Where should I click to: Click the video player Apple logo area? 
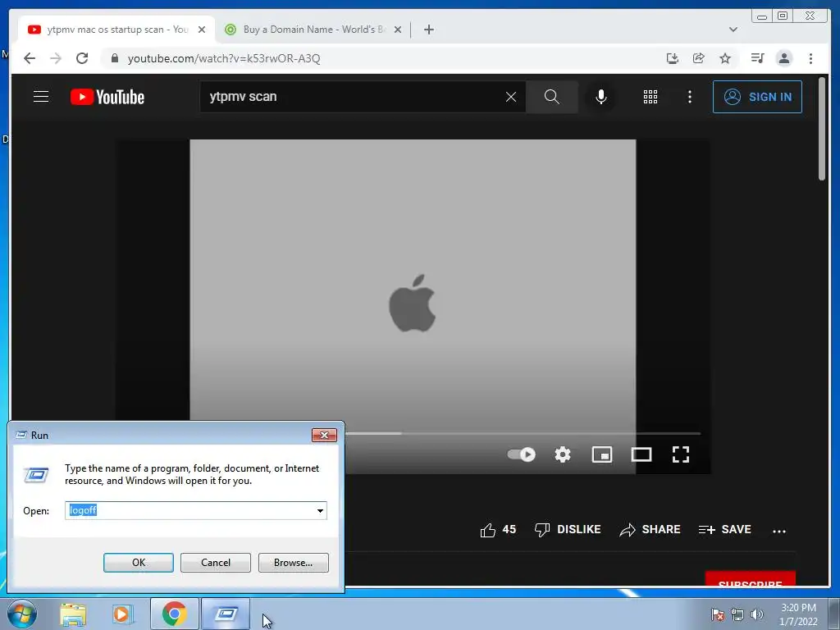tap(413, 304)
